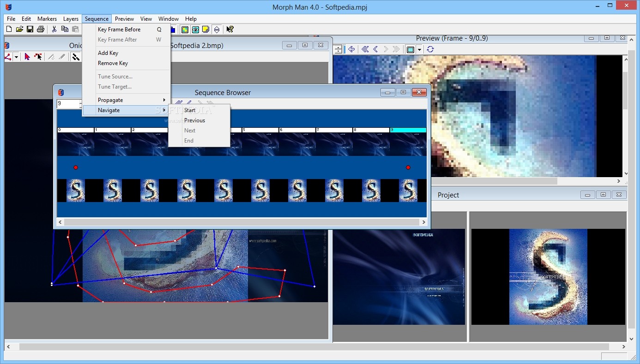Choose Remove Key from Sequence menu
This screenshot has height=364, width=640.
click(126, 63)
